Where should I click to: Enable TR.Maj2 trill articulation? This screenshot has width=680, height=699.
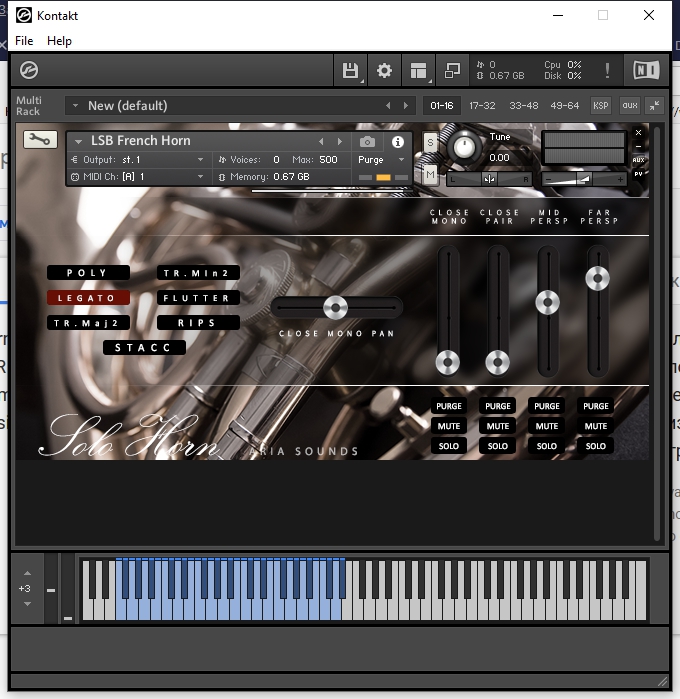(88, 323)
